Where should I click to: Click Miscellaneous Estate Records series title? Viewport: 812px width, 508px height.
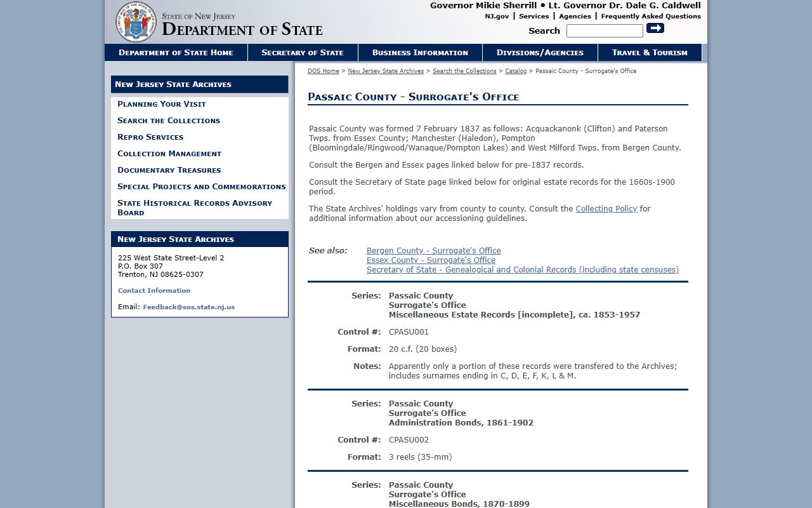point(514,315)
